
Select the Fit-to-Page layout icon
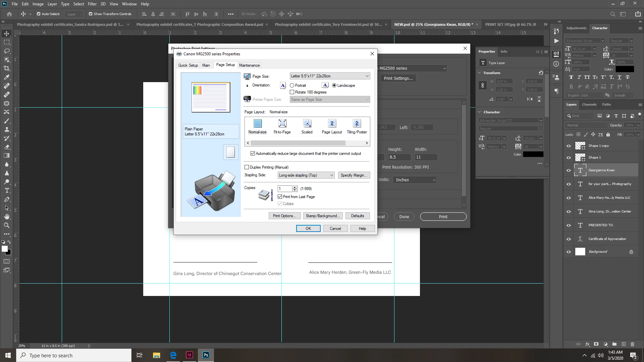pos(282,124)
